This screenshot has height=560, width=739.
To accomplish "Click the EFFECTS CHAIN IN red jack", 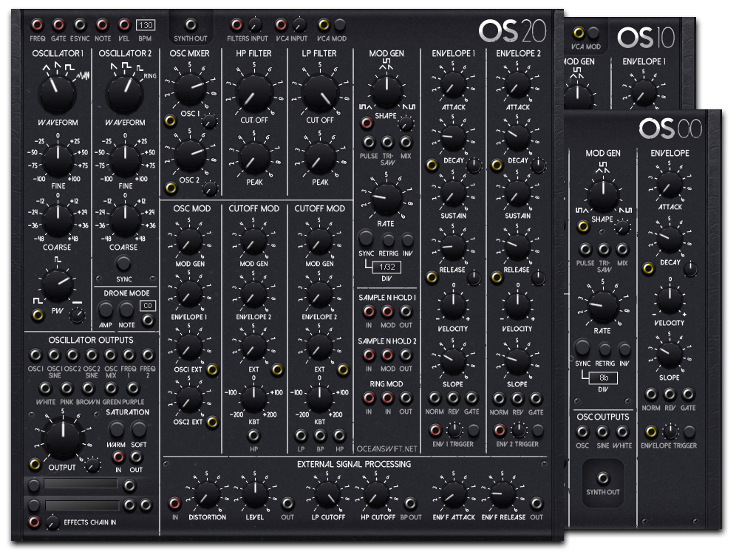I will point(34,522).
